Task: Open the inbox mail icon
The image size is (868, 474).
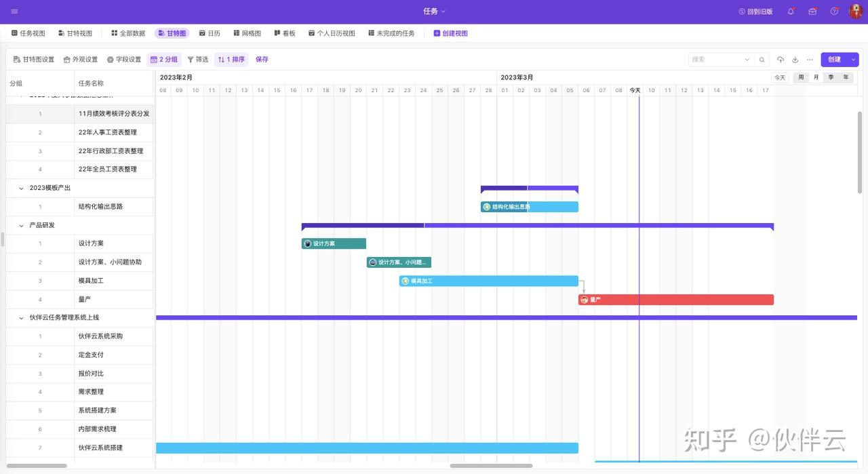Action: pos(812,12)
